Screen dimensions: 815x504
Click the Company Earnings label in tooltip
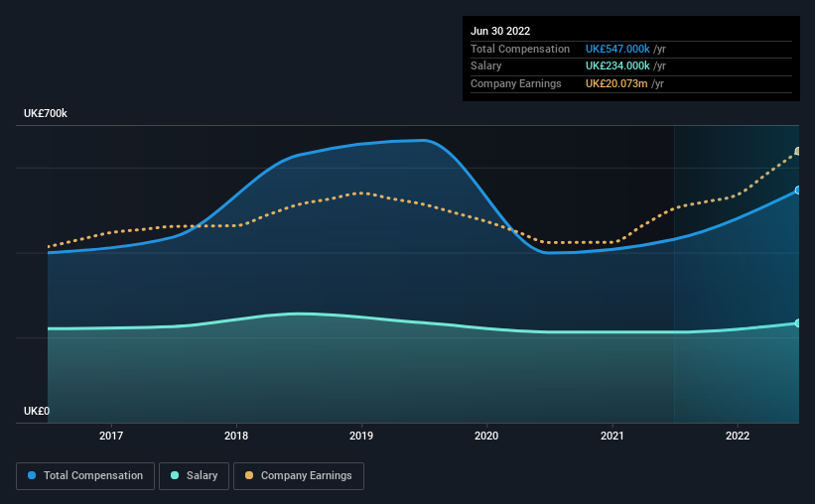pos(516,83)
